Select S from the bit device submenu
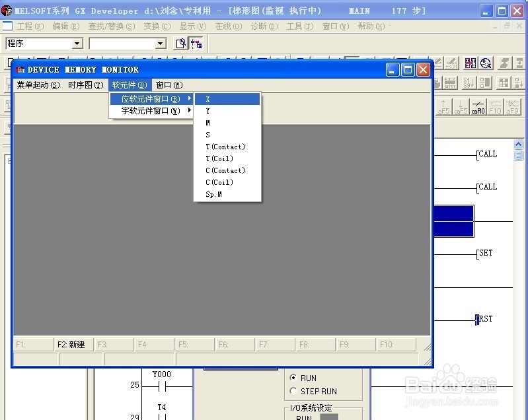528x420 pixels. pos(227,135)
